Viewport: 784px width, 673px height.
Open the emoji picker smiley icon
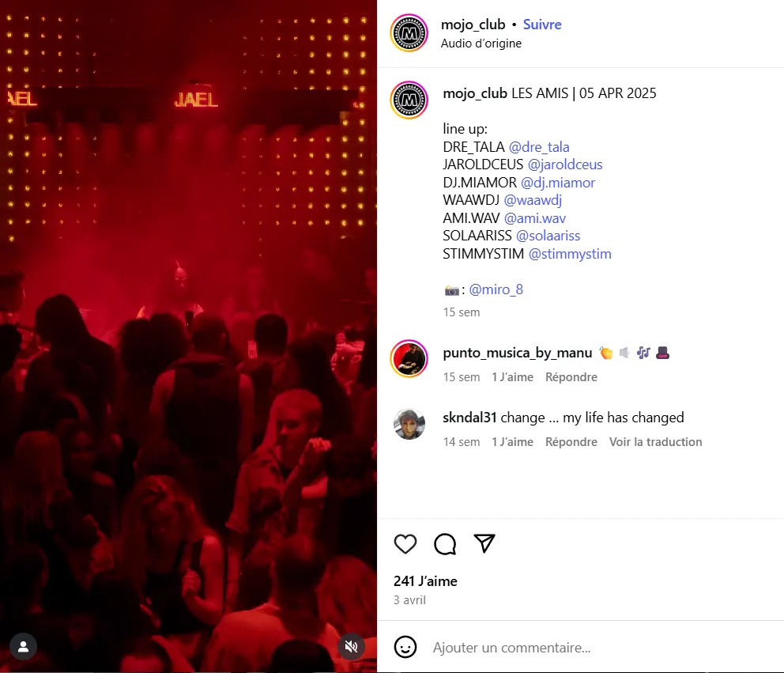point(405,647)
